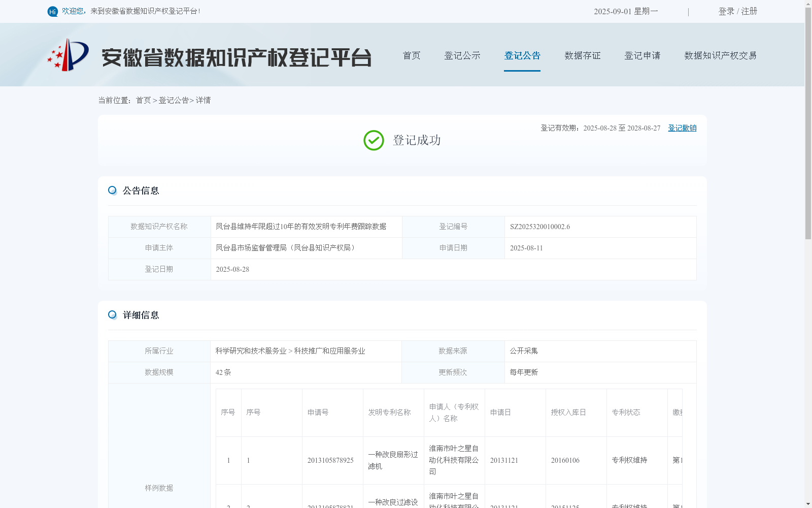Click the data source value 公开采集
Viewport: 812px width, 508px height.
pyautogui.click(x=524, y=351)
